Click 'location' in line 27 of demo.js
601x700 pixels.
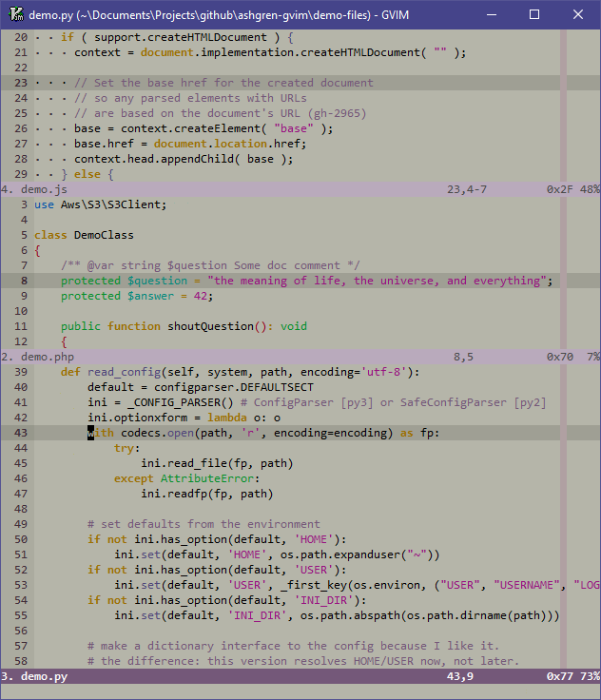point(241,144)
